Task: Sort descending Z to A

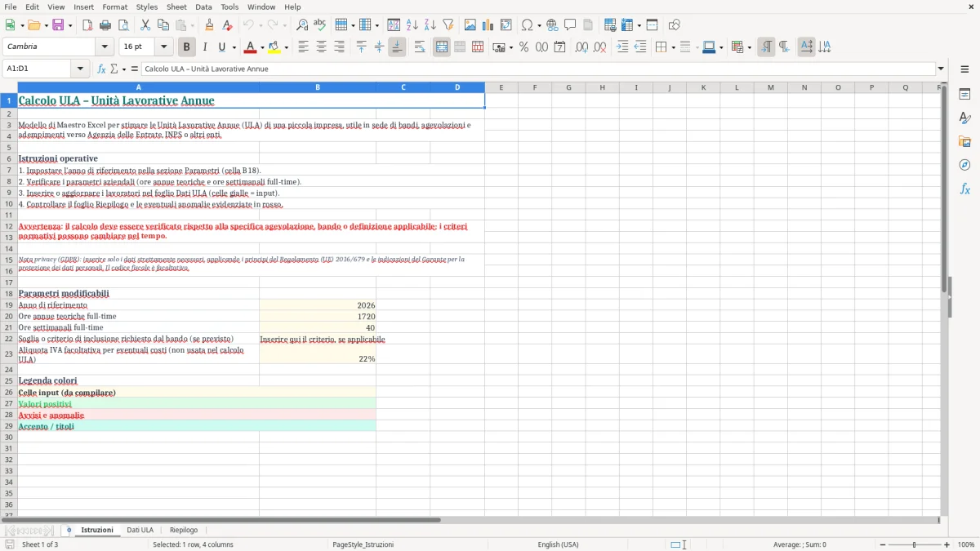Action: tap(430, 25)
